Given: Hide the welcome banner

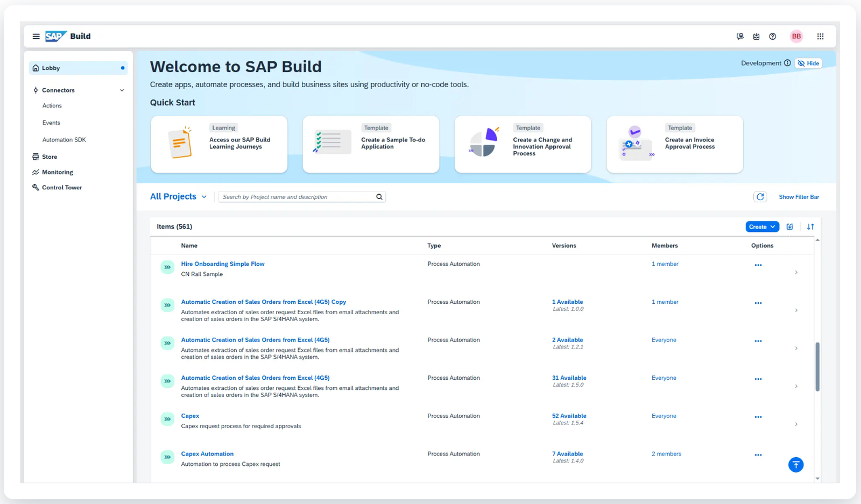Looking at the screenshot, I should [x=808, y=63].
